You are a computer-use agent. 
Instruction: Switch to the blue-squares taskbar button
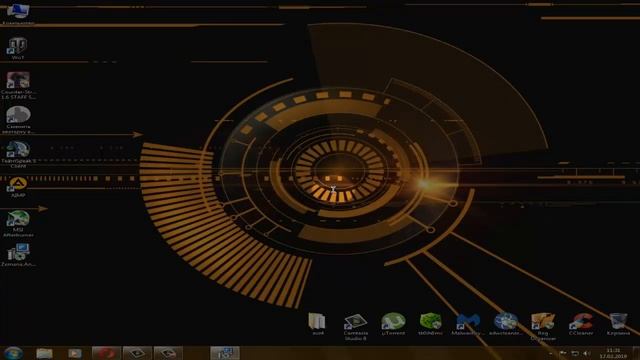tap(224, 353)
